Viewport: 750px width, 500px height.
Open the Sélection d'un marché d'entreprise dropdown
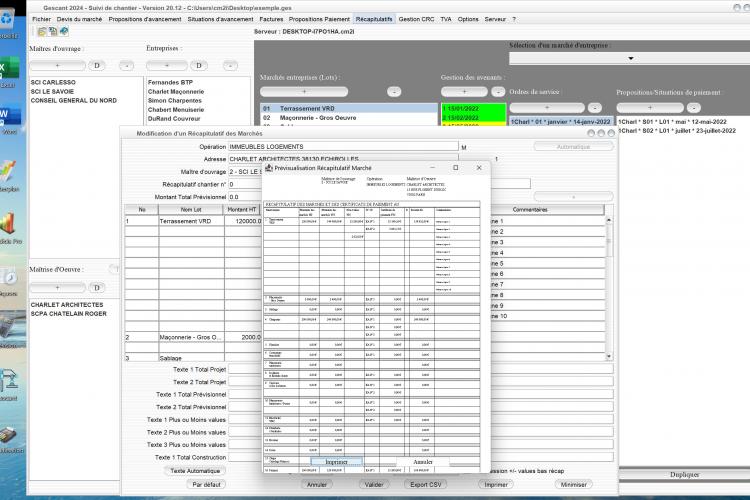pyautogui.click(x=629, y=58)
